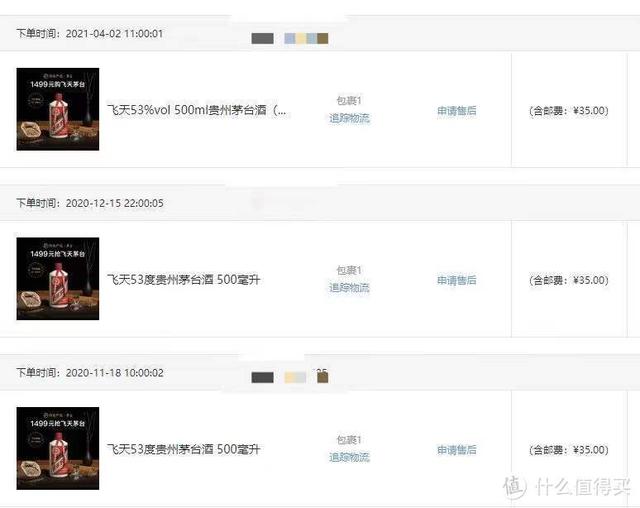
Task: Click dark gray block in 2021-04-02 order header
Action: pyautogui.click(x=262, y=39)
